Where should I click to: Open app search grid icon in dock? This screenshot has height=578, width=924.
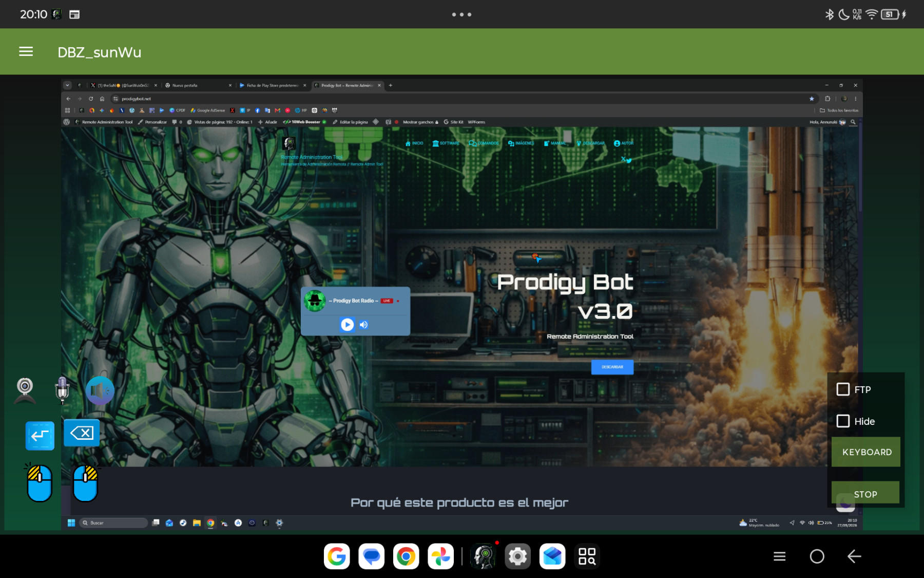point(587,556)
